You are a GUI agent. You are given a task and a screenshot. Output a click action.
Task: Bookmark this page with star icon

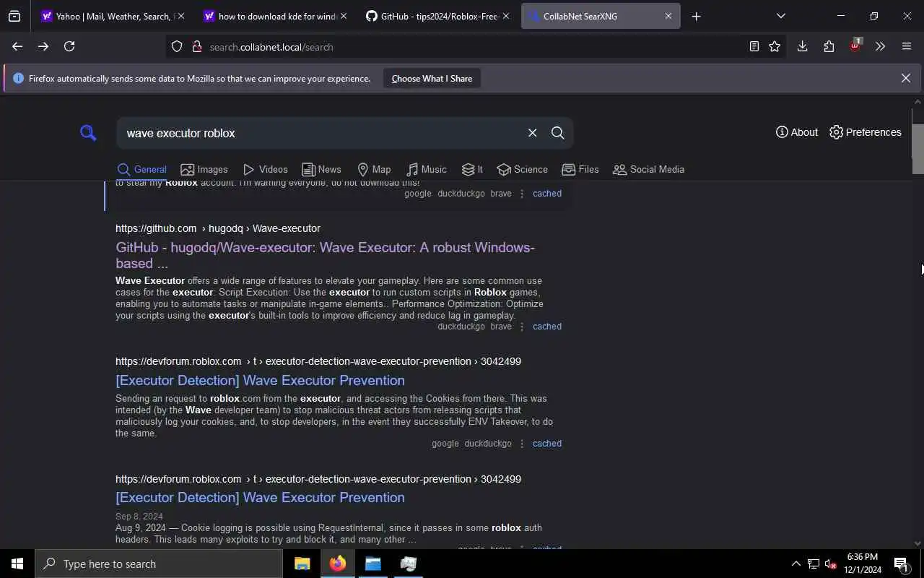coord(775,47)
